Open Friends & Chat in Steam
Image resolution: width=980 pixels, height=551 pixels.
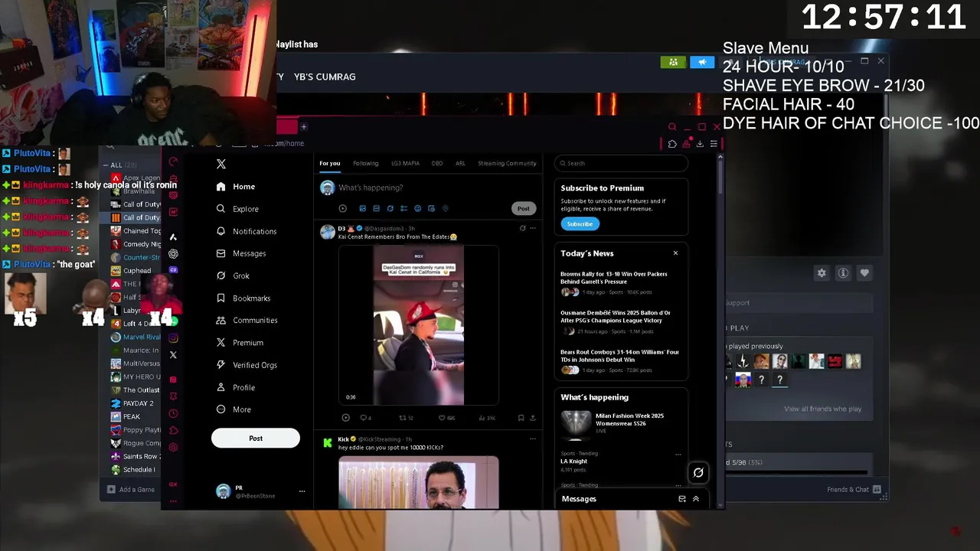click(854, 490)
